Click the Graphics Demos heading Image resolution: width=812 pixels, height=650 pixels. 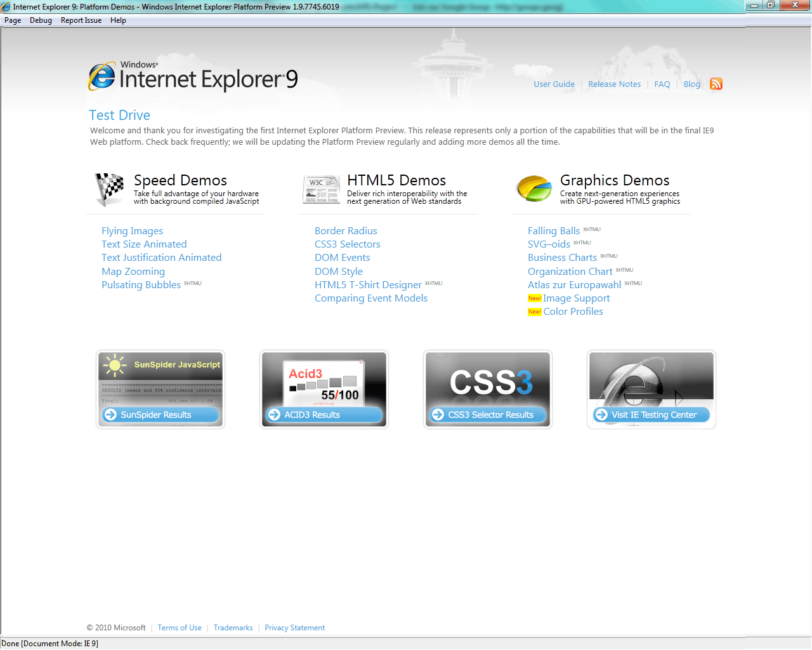(615, 180)
